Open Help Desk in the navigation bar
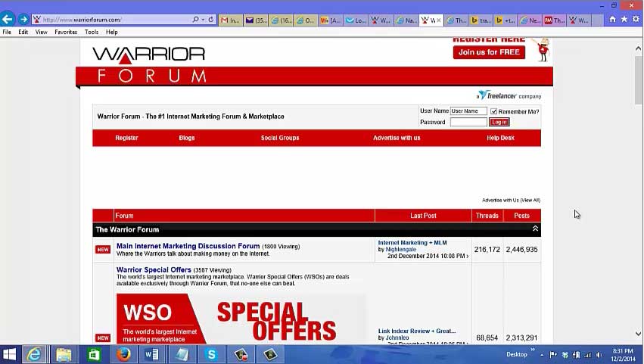 pos(500,138)
